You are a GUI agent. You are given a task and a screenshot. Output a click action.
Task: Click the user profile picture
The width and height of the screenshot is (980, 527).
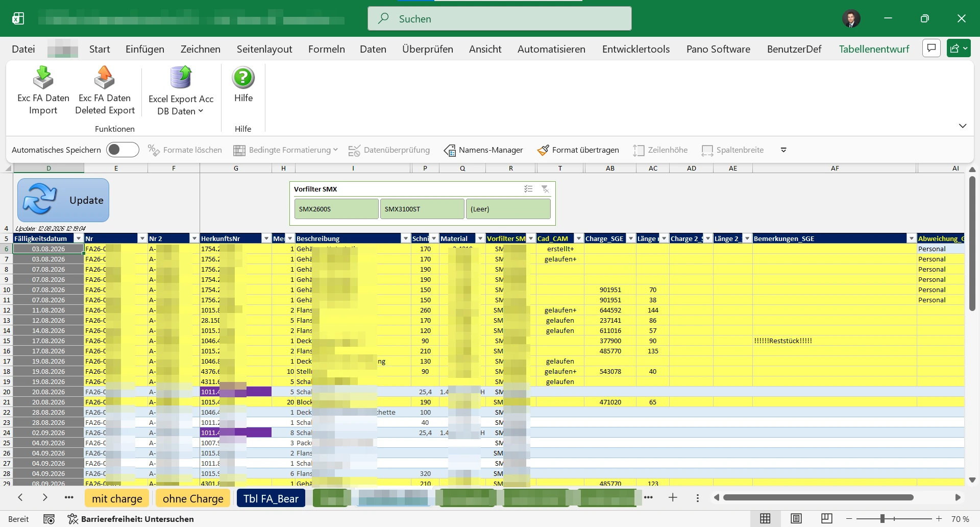[851, 18]
